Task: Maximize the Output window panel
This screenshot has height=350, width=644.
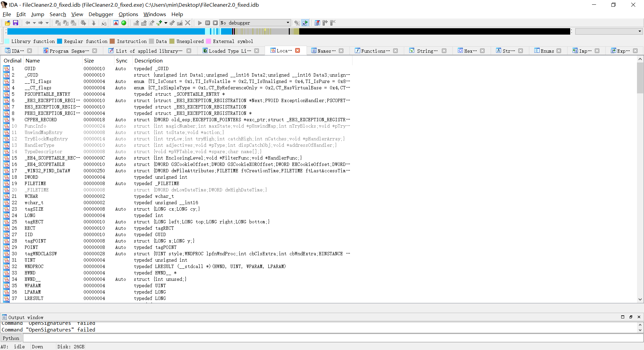Action: point(623,317)
